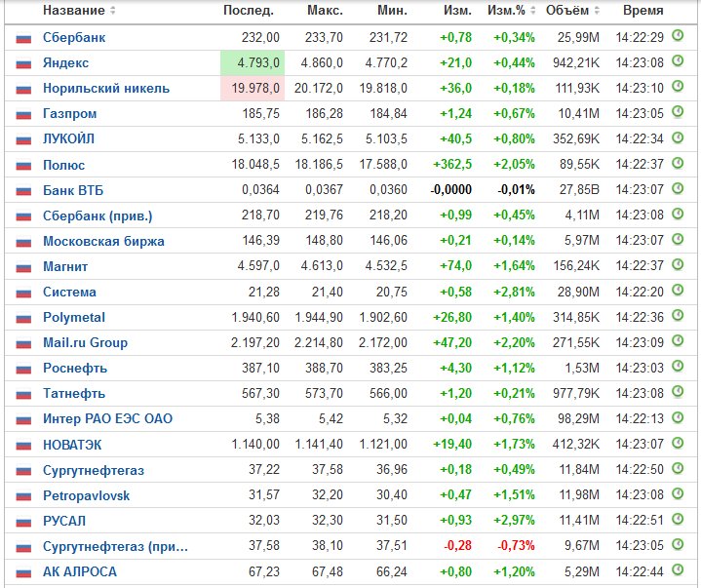Click the Russian flag next to Яндекс
Viewport: 701px width, 588px height.
click(23, 64)
